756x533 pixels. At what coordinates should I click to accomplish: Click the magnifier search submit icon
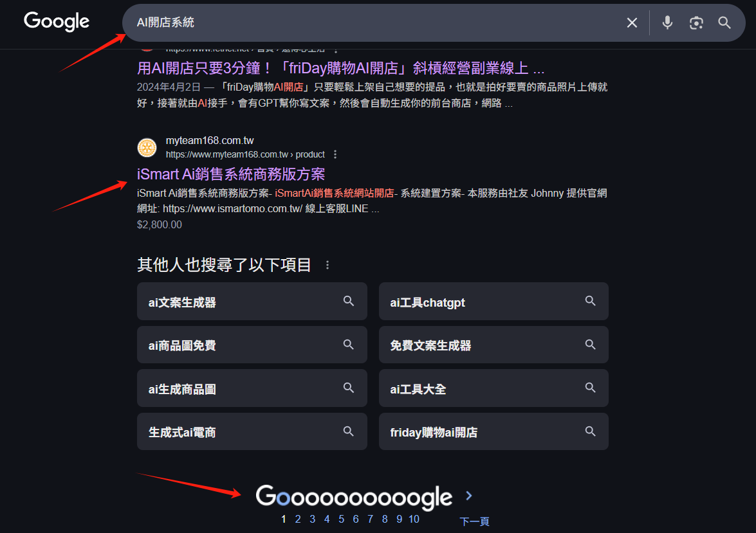point(724,23)
